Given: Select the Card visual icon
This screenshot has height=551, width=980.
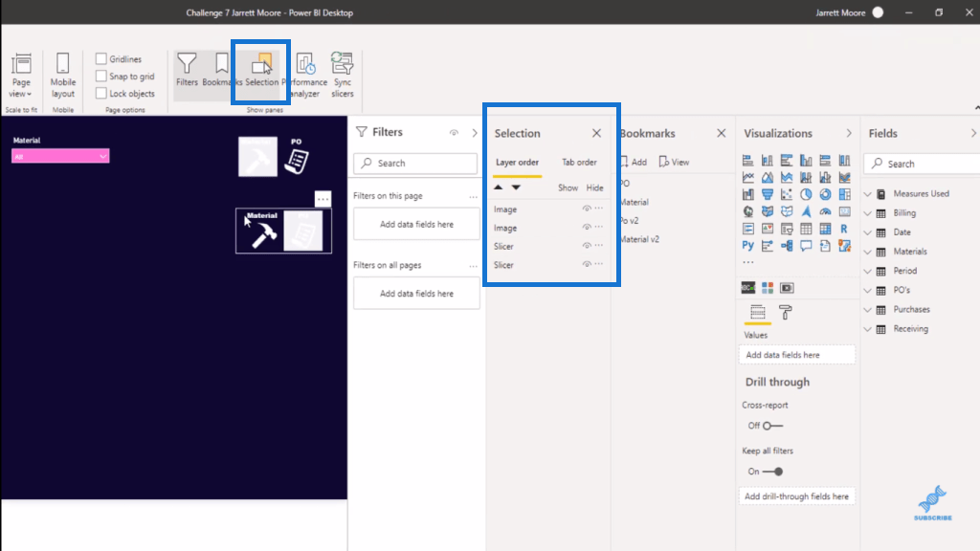Looking at the screenshot, I should coord(845,211).
